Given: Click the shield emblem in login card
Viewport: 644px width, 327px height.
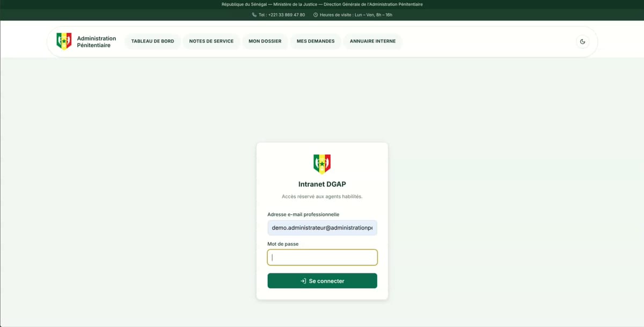Looking at the screenshot, I should 322,164.
